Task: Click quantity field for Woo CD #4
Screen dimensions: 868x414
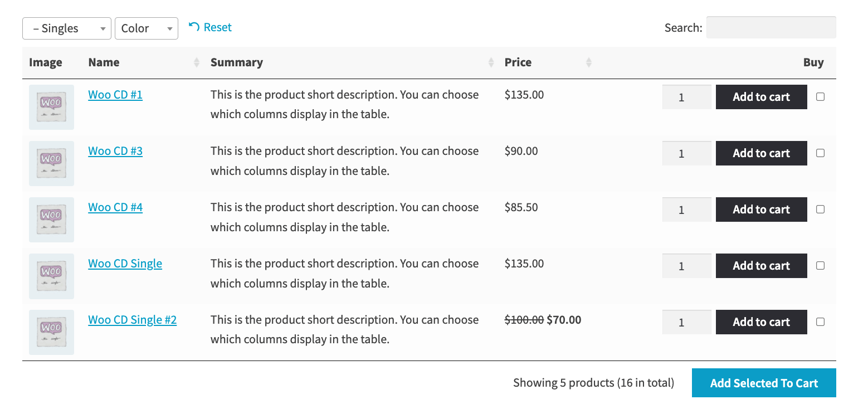Action: point(686,210)
